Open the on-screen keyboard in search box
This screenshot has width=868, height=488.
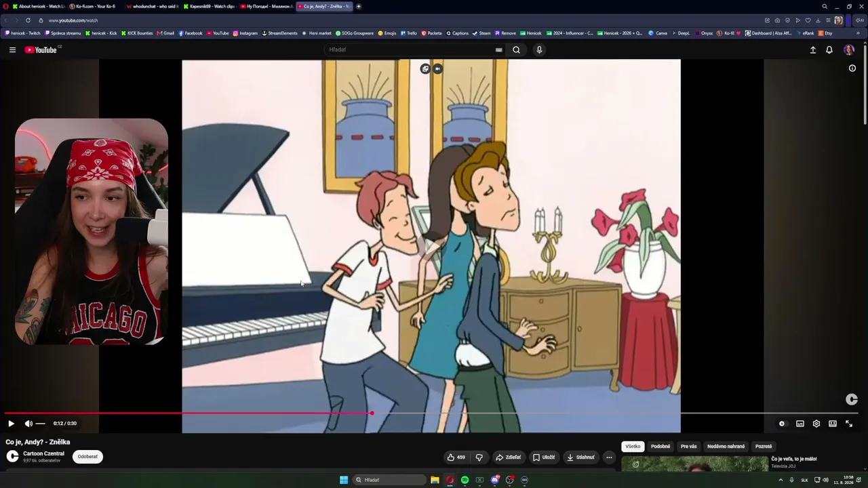(498, 49)
